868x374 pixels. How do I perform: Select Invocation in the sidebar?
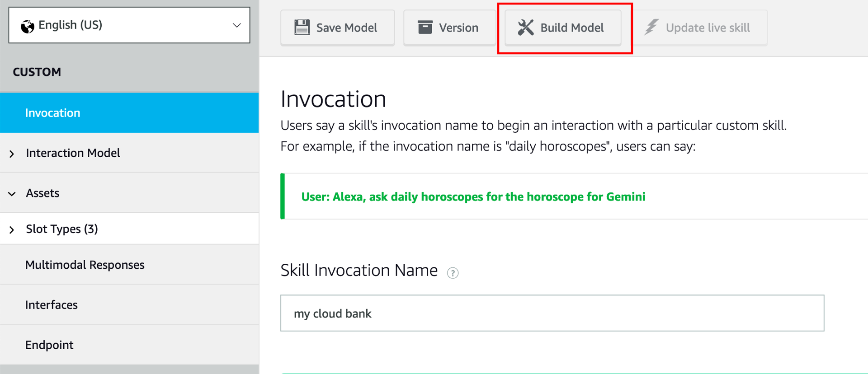(129, 113)
